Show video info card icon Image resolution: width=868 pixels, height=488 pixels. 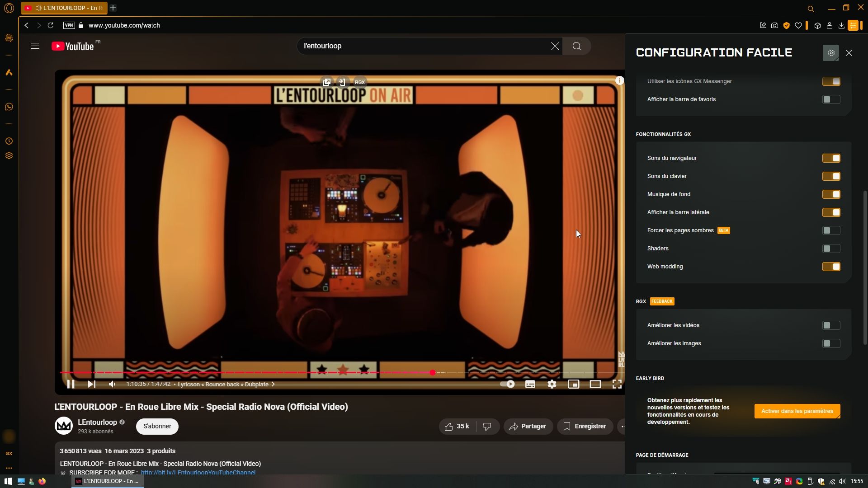(619, 80)
